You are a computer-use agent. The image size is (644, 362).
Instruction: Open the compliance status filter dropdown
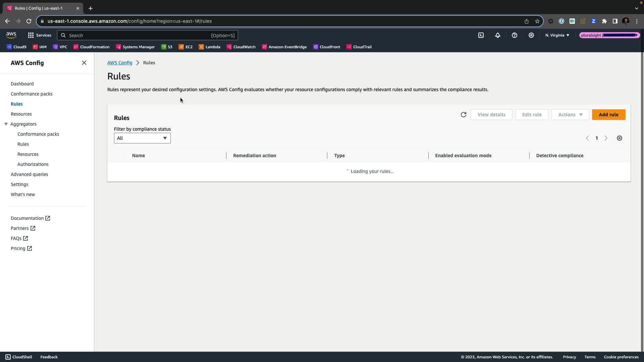click(142, 138)
